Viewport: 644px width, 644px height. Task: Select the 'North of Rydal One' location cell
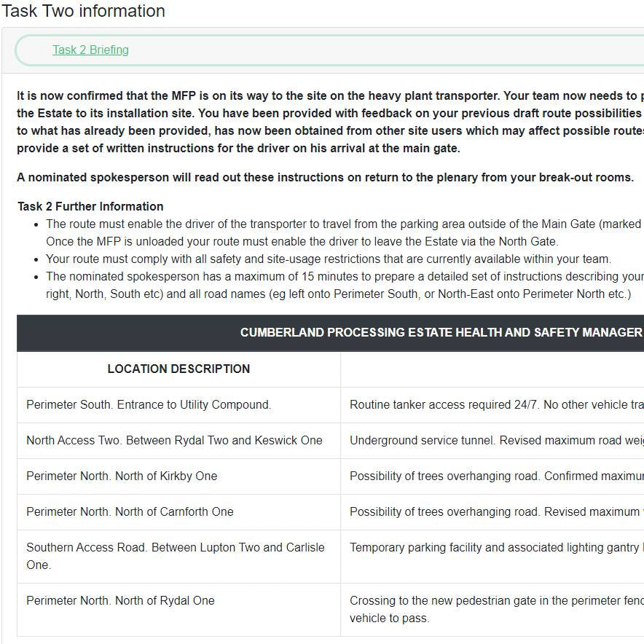120,600
